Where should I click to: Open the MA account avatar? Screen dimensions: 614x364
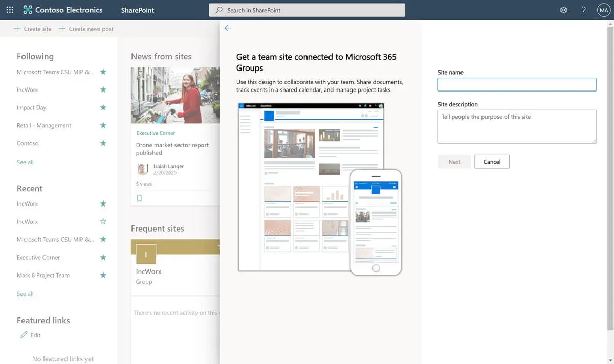pos(604,10)
